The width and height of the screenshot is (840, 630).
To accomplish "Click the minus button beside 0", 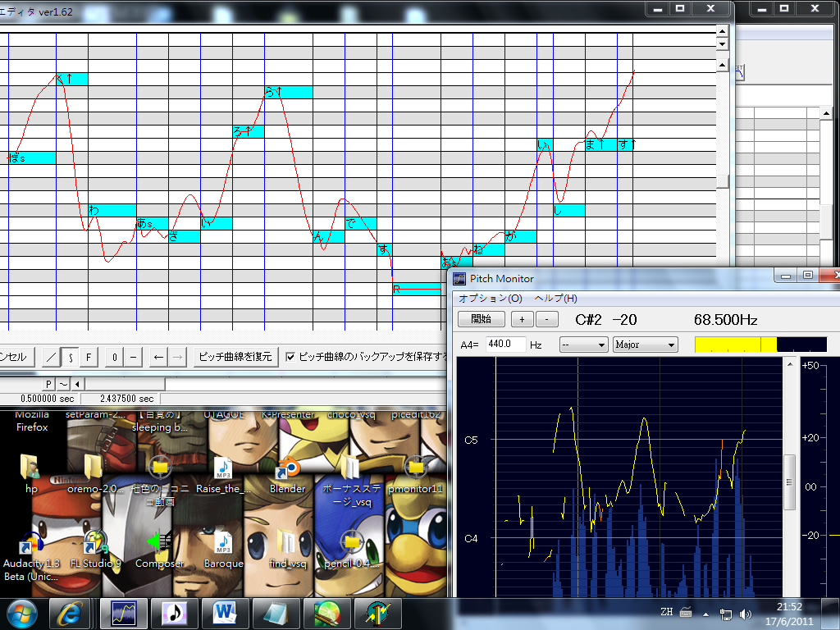I will click(134, 357).
